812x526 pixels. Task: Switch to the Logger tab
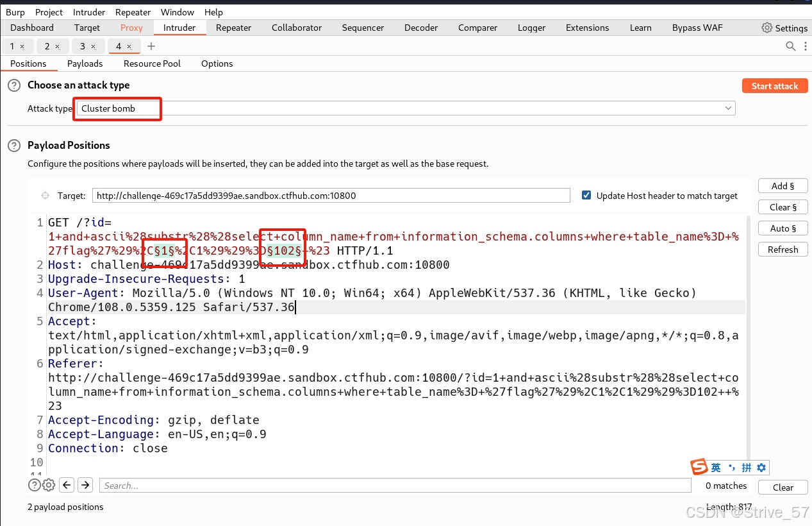pos(531,28)
